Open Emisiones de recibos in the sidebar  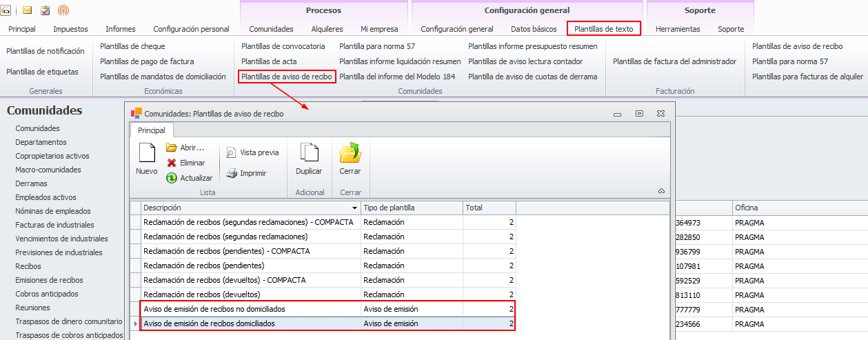click(49, 280)
